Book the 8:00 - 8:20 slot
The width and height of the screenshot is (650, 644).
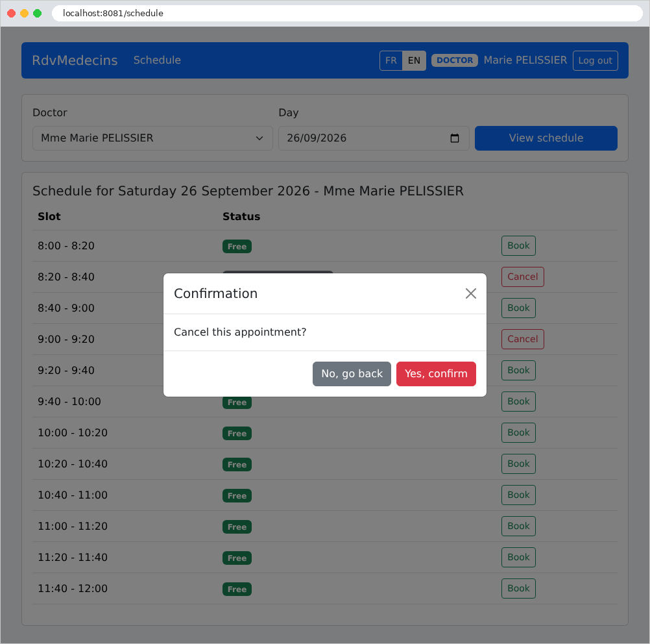point(518,245)
